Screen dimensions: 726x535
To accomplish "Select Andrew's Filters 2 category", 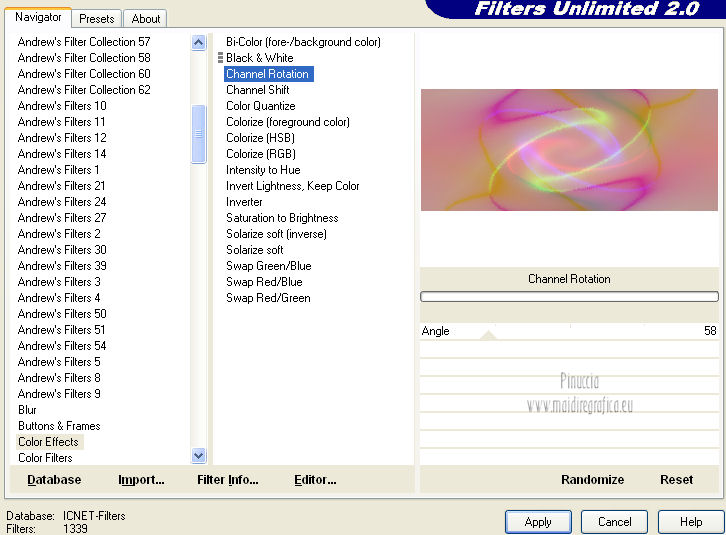I will [59, 234].
